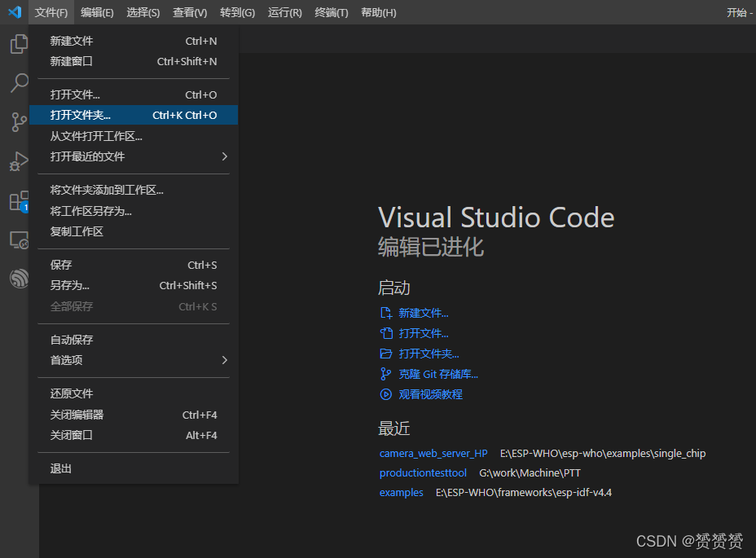Click the 开始 tab title
This screenshot has height=558, width=756.
pyautogui.click(x=736, y=12)
